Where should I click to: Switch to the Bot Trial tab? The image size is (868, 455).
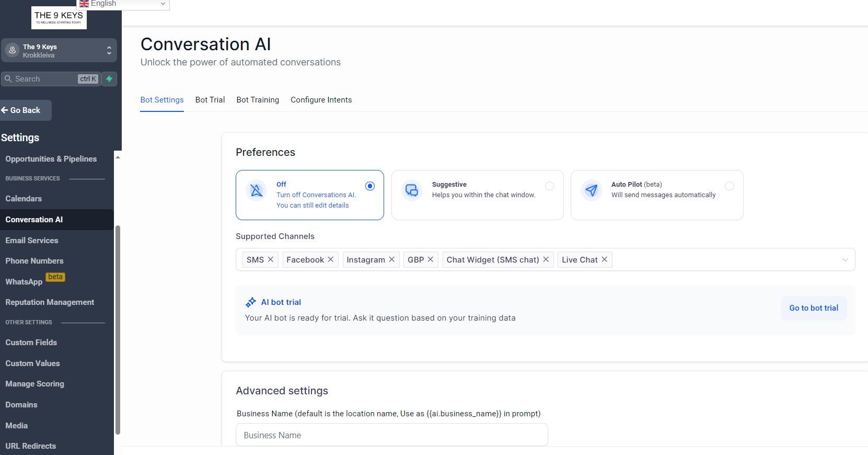coord(210,100)
